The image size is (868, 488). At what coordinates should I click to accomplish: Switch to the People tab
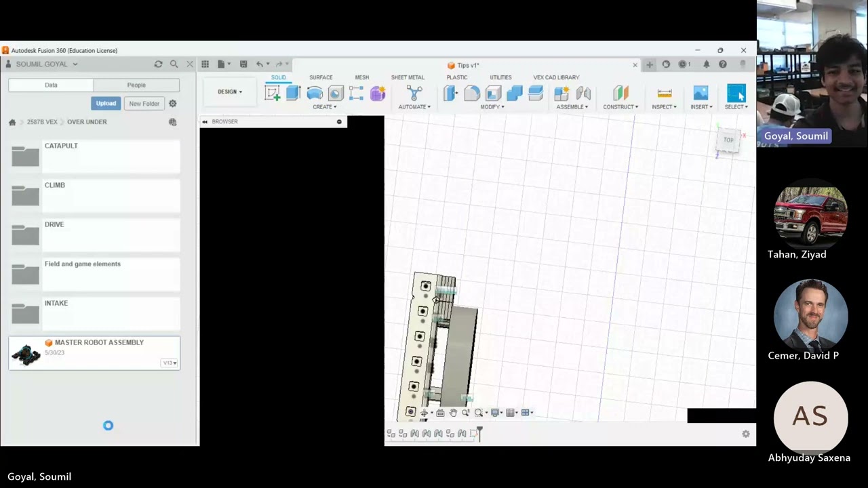(x=136, y=85)
